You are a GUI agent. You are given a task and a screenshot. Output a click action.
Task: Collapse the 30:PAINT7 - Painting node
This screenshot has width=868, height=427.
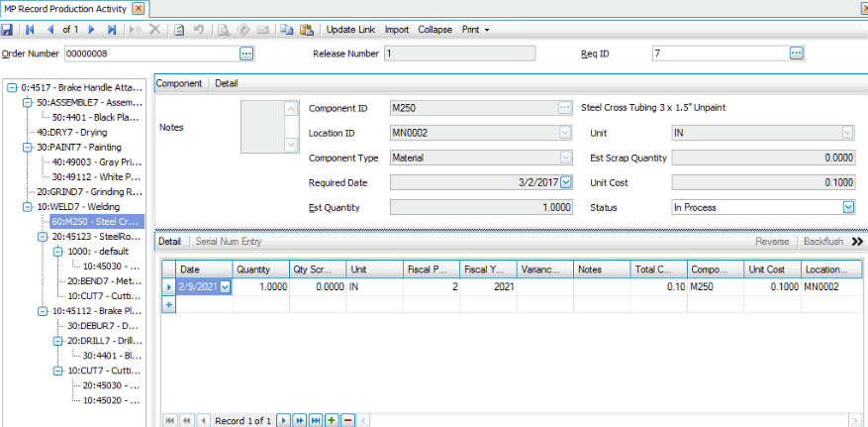(x=28, y=147)
